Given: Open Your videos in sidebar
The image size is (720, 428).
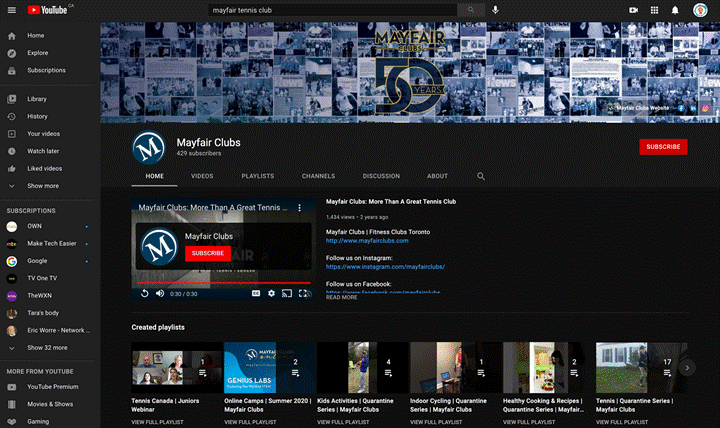Looking at the screenshot, I should 48,134.
